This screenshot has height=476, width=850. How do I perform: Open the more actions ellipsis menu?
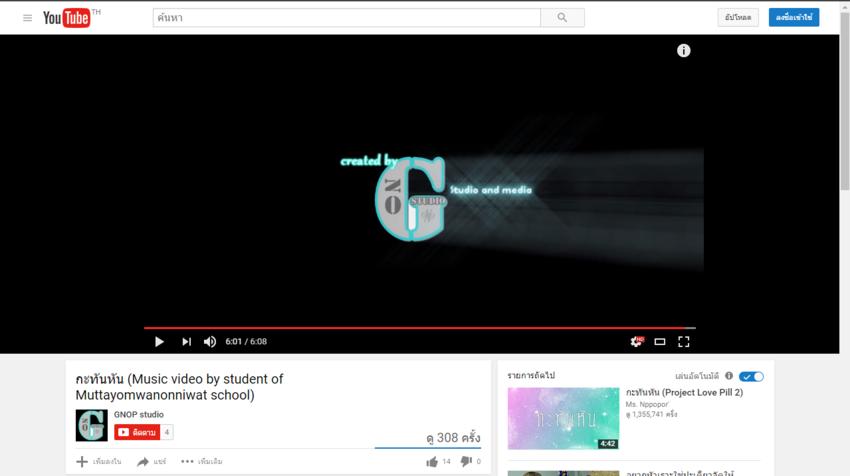[x=202, y=461]
